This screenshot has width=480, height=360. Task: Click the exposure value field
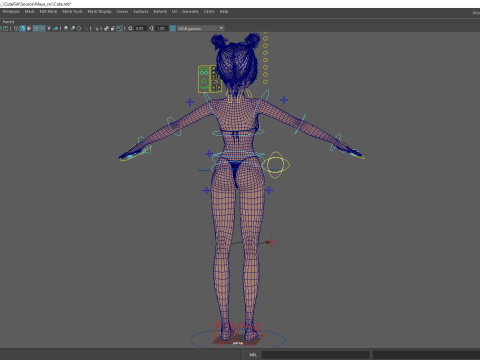(140, 28)
